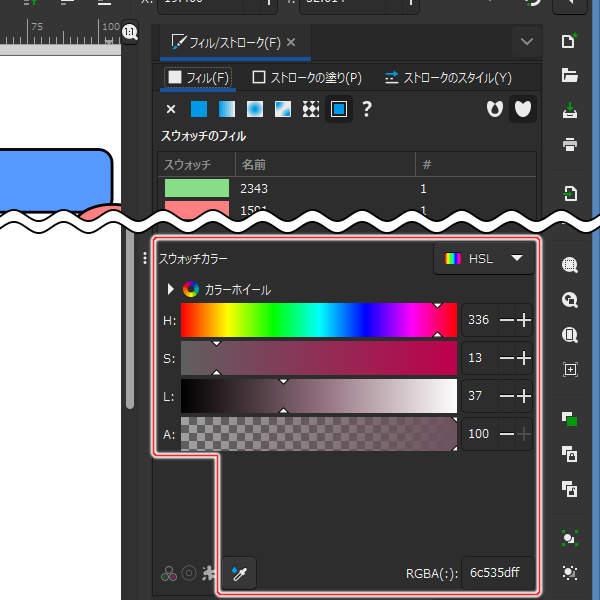Click the H value field showing 336
The width and height of the screenshot is (600, 600).
[479, 320]
